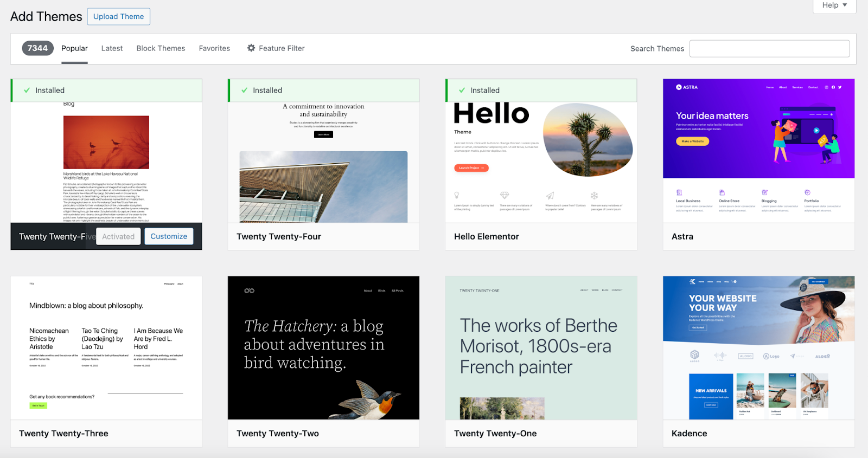868x458 pixels.
Task: Click the Twenty Twenty-Three theme name
Action: point(63,434)
